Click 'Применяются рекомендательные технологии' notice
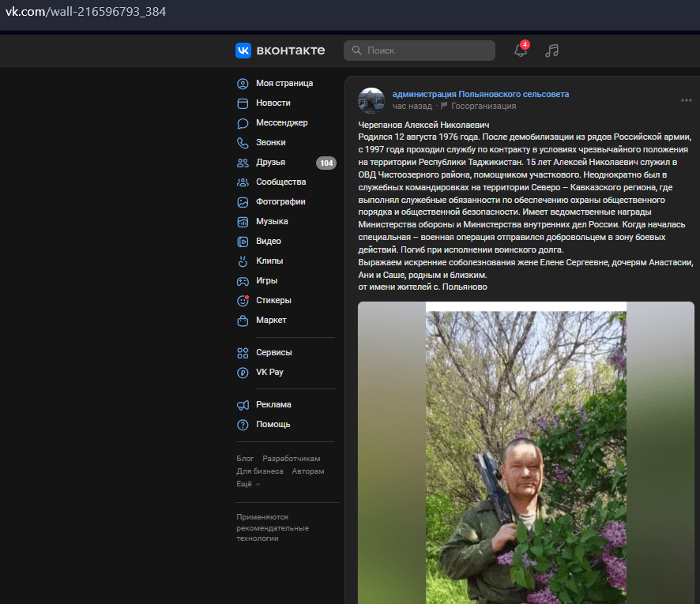This screenshot has height=604, width=700. click(x=273, y=527)
